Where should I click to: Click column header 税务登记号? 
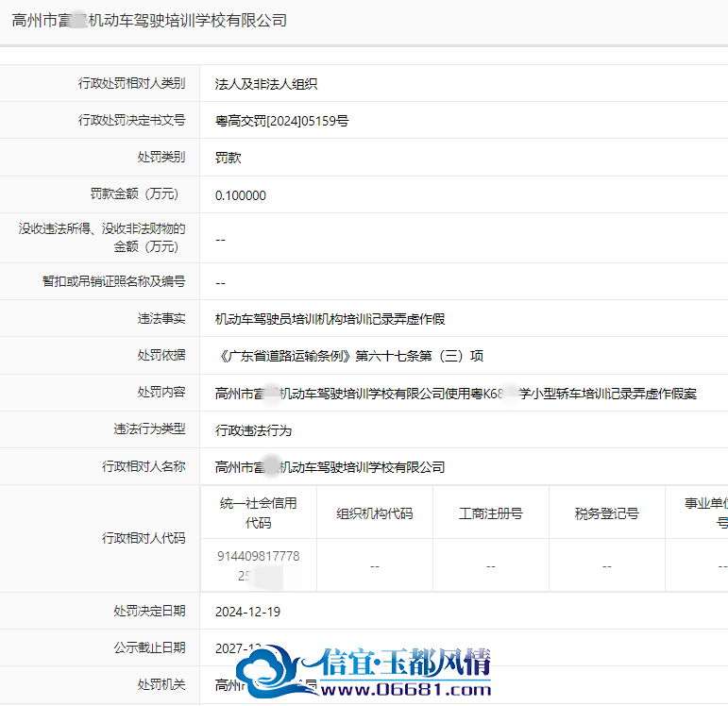coord(606,513)
